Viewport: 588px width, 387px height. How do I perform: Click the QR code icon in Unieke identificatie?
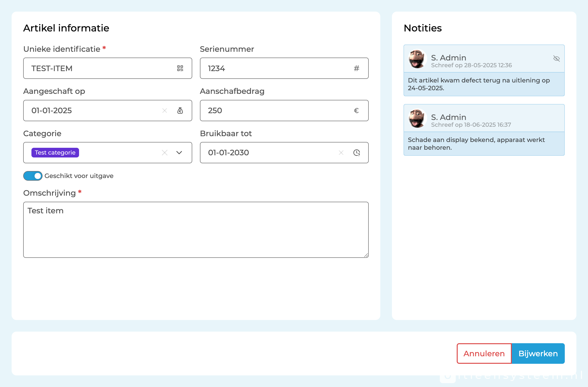click(x=180, y=68)
